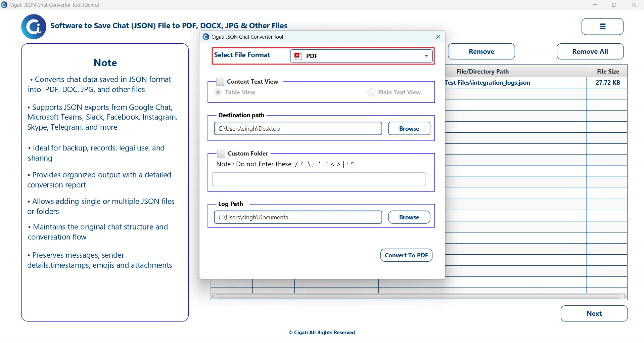This screenshot has width=644, height=343.
Task: Click the Remove button
Action: [481, 51]
